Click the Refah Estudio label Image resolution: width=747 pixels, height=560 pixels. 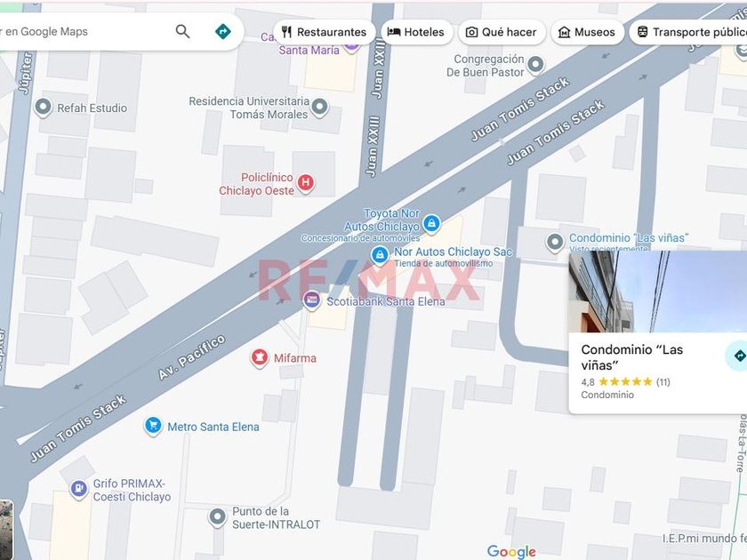92,108
